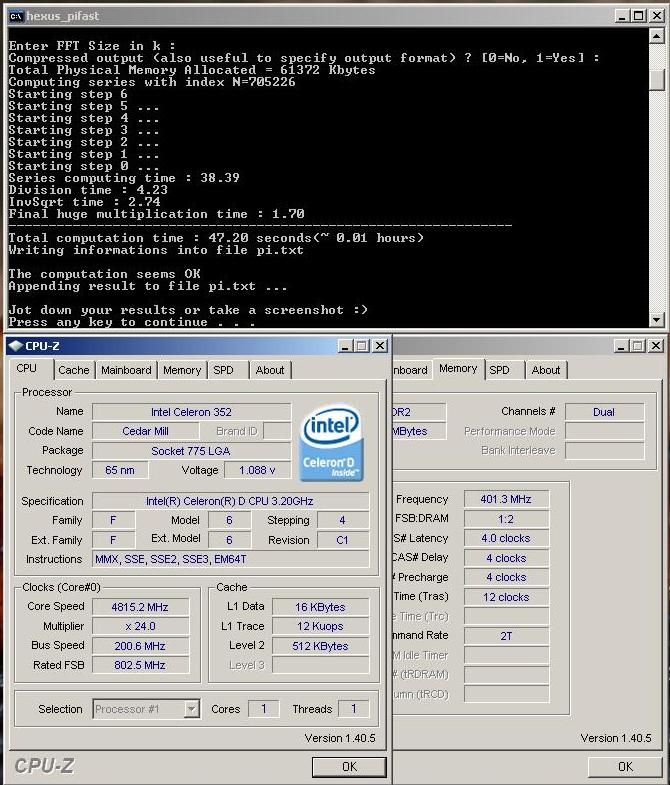Viewport: 670px width, 785px height.
Task: Click the Core Speed value '4815.2 MHz'
Action: click(x=140, y=607)
